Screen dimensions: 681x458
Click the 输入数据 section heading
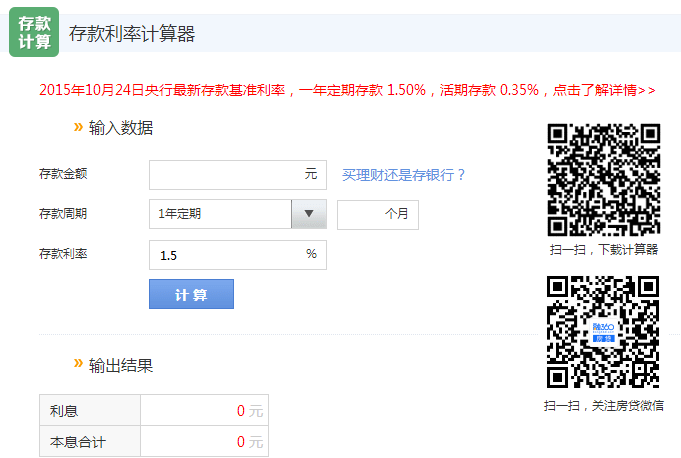point(121,128)
